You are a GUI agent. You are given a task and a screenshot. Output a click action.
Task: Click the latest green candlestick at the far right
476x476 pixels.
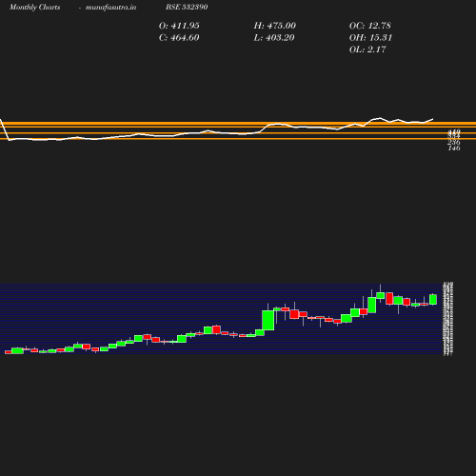tap(433, 300)
